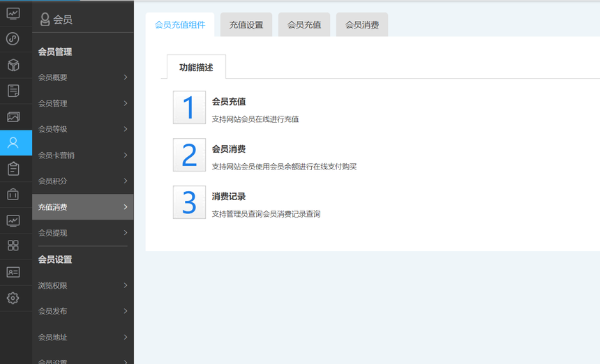Viewport: 600px width, 364px height.
Task: Click the ID card icon in left rail
Action: [13, 272]
